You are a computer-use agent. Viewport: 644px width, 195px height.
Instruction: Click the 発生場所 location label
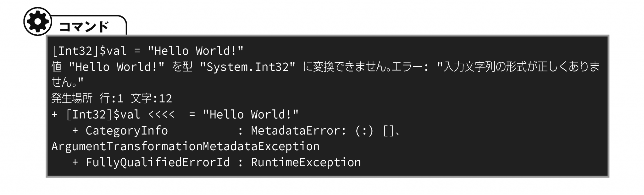click(72, 99)
